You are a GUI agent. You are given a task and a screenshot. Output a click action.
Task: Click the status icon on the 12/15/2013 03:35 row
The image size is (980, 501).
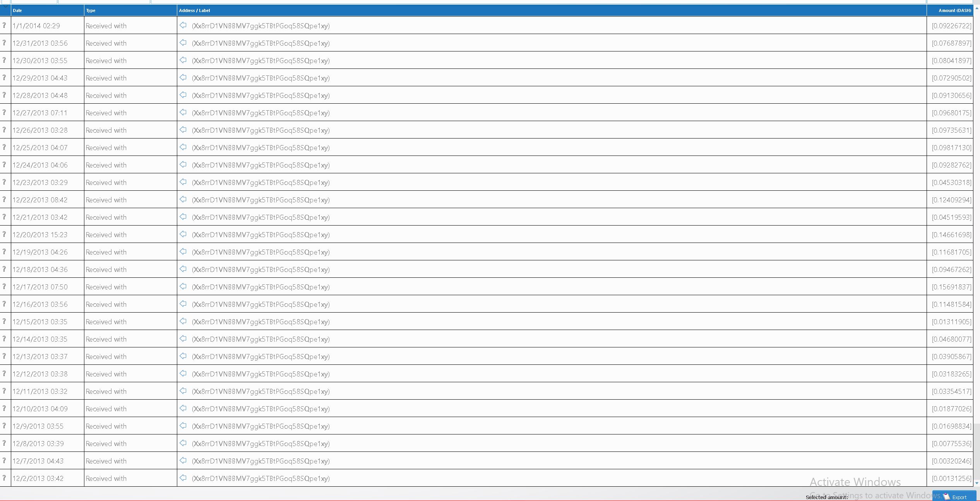tap(4, 321)
